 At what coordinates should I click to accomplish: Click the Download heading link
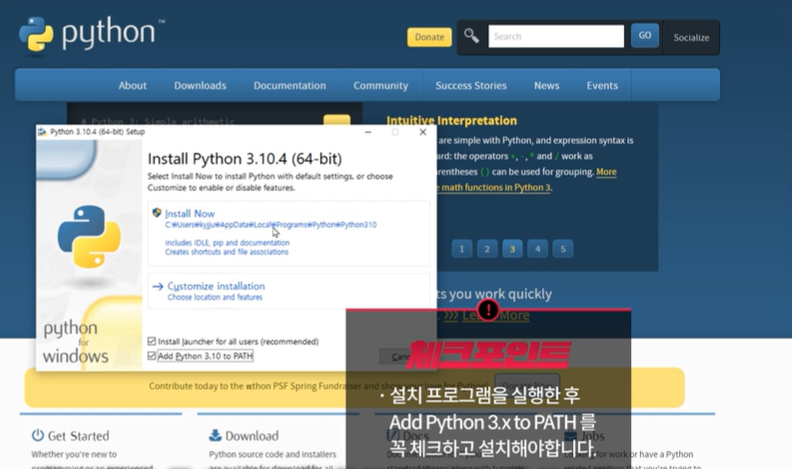(x=252, y=436)
